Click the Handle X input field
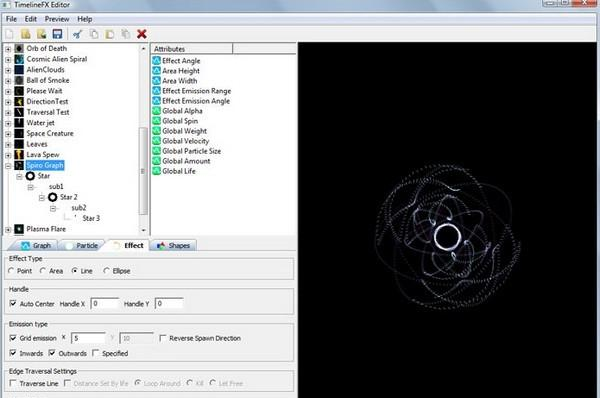Screen dimensions: 600x398 point(104,303)
